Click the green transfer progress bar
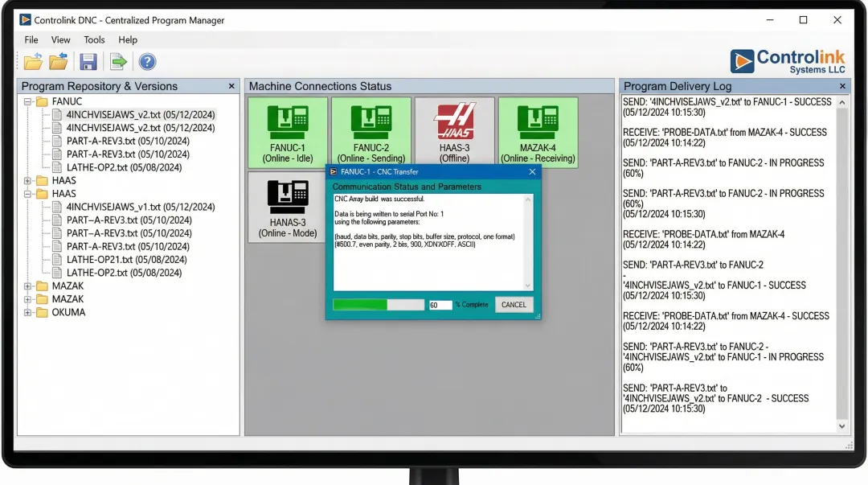This screenshot has width=868, height=485. pyautogui.click(x=378, y=304)
